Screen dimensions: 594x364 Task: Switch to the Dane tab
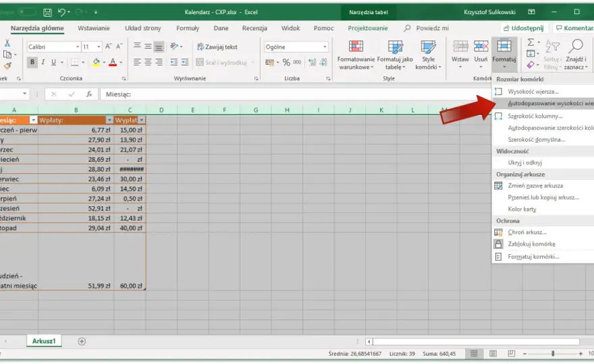221,28
